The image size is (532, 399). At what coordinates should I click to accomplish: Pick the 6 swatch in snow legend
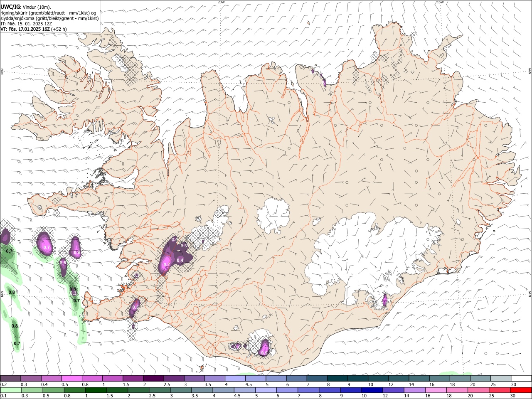(x=296, y=379)
